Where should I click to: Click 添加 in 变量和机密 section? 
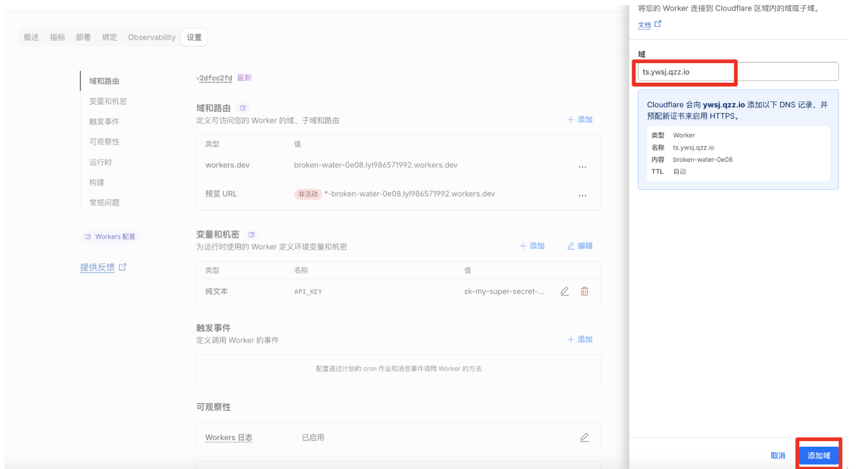532,246
